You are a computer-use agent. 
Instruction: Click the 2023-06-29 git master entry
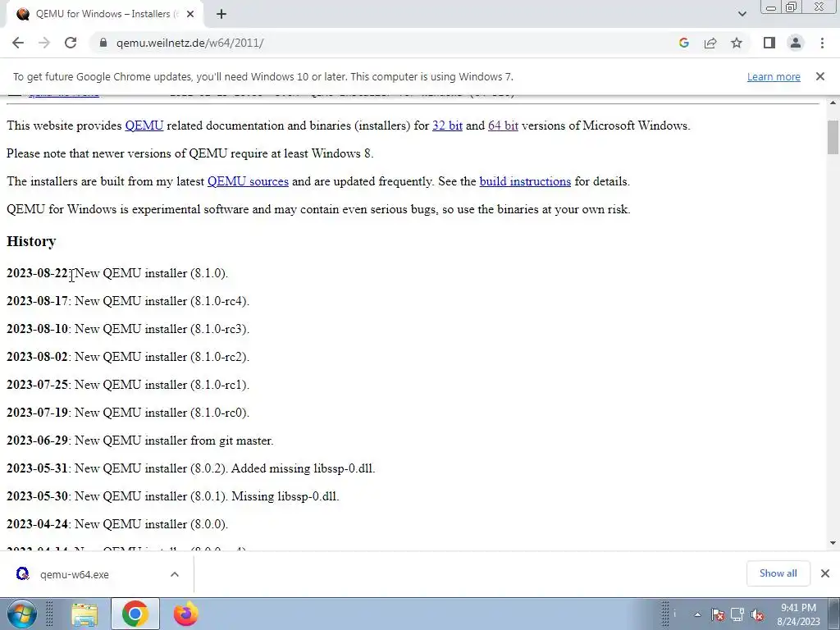[x=139, y=441]
